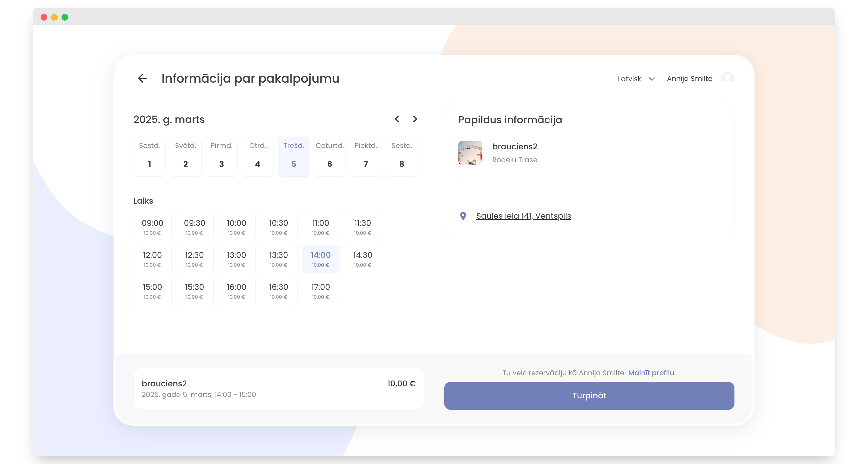The width and height of the screenshot is (868, 464).
Task: Go to previous week with left chevron
Action: click(x=397, y=119)
